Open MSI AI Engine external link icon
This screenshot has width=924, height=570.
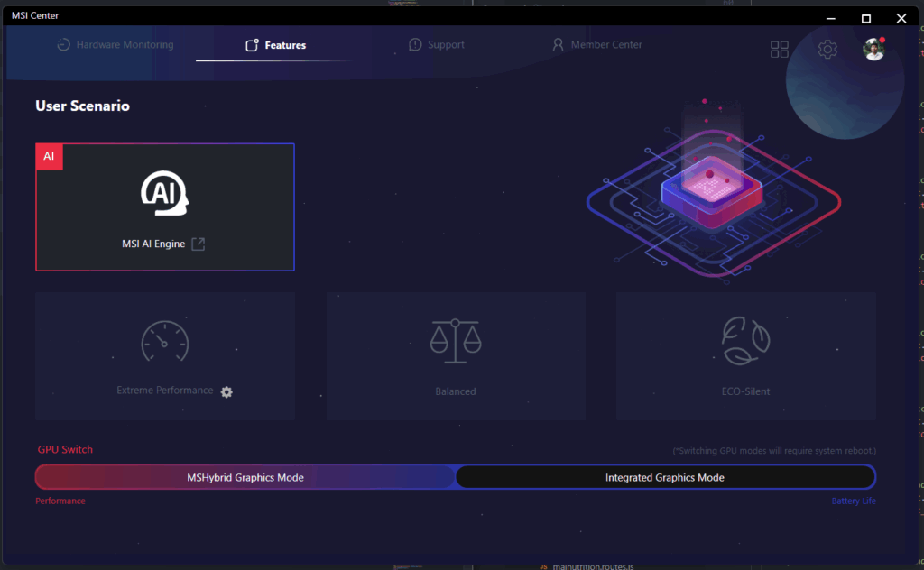[199, 244]
